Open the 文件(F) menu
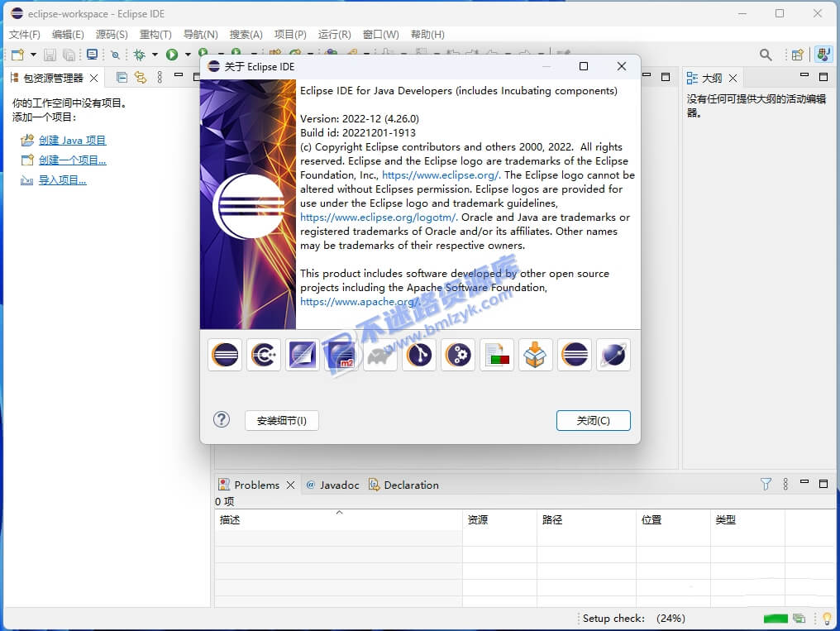 click(25, 34)
